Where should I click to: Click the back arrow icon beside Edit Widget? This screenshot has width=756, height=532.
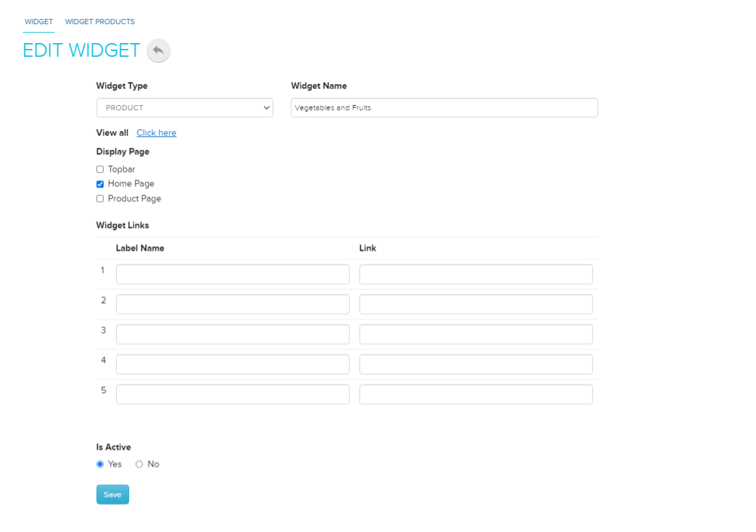pos(158,51)
